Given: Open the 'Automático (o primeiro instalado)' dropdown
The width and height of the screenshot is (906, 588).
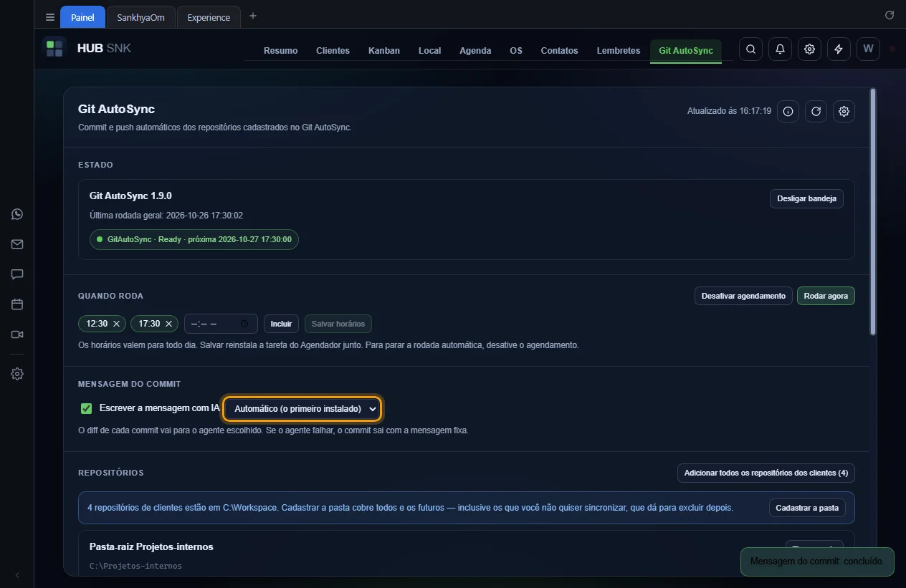Looking at the screenshot, I should click(x=302, y=408).
